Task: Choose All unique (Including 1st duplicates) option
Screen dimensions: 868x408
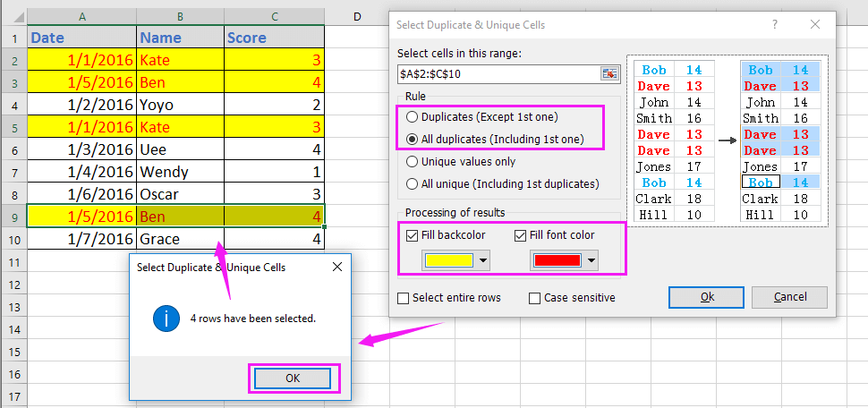Action: pyautogui.click(x=502, y=183)
